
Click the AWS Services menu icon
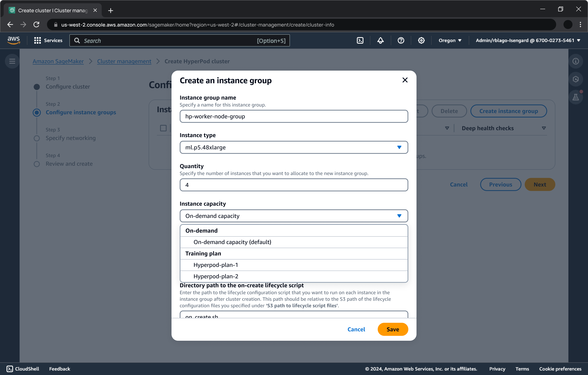pos(37,40)
